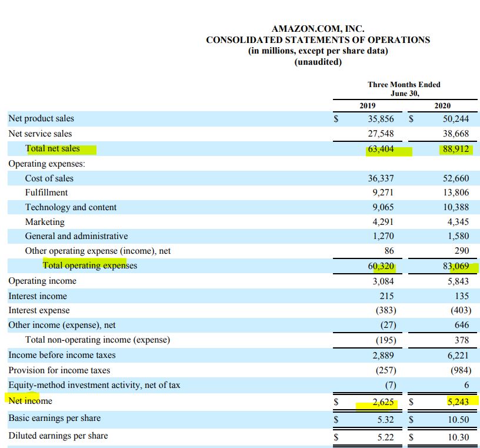Select tax provision value (257)

[x=386, y=370]
